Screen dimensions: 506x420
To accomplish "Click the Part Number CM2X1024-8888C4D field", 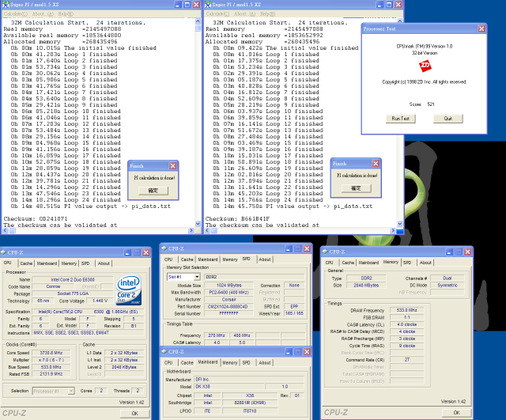I will 228,307.
